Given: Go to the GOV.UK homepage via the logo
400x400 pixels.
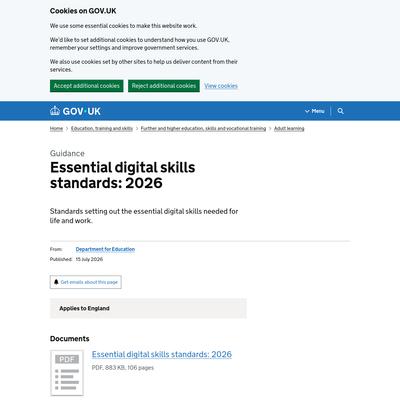Looking at the screenshot, I should click(75, 111).
